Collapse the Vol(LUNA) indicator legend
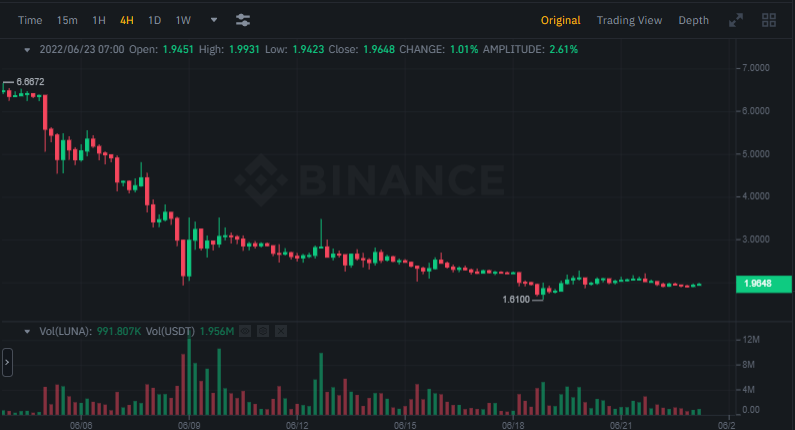Screen dimensions: 795x430 pyautogui.click(x=27, y=330)
